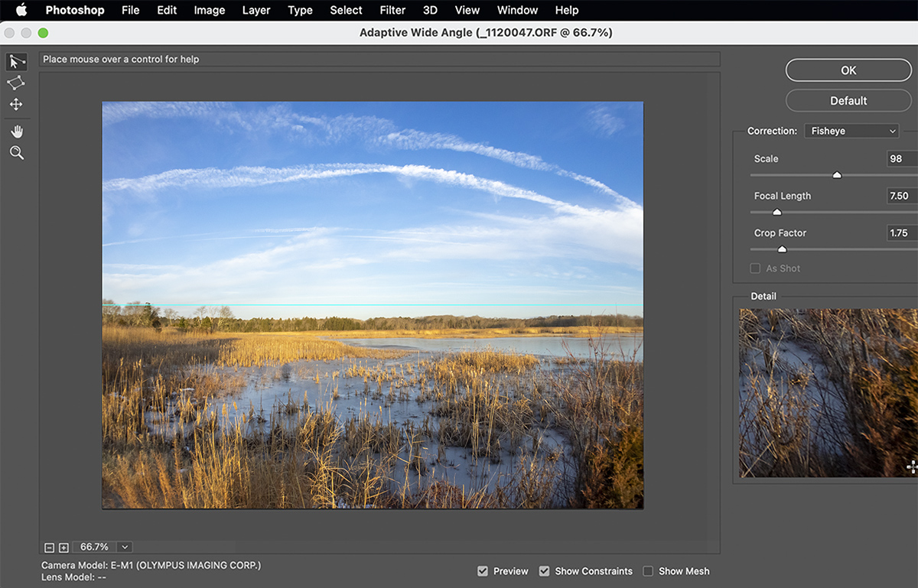Viewport: 918px width, 588px height.
Task: Expand the 66.7% zoom level dropdown
Action: [125, 547]
